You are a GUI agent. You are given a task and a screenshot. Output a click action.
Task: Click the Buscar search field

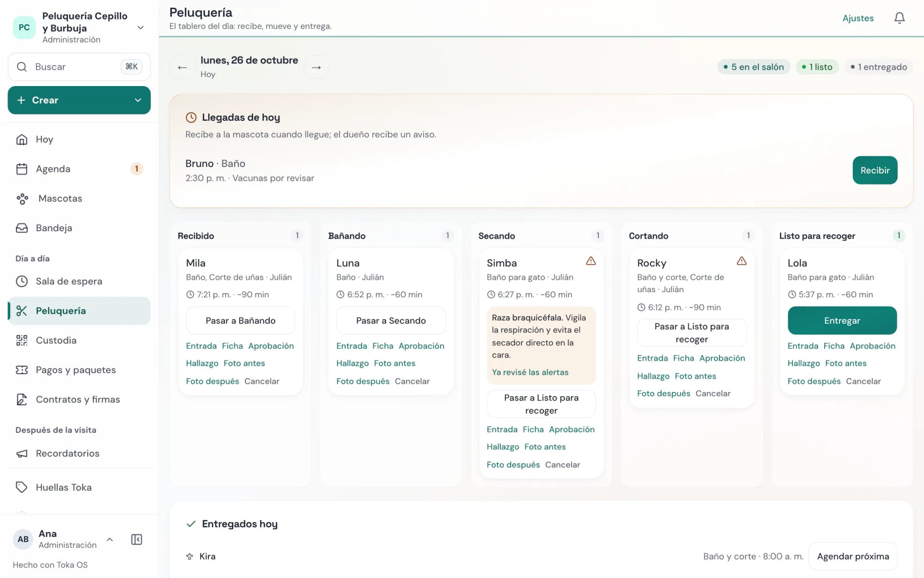(x=79, y=67)
